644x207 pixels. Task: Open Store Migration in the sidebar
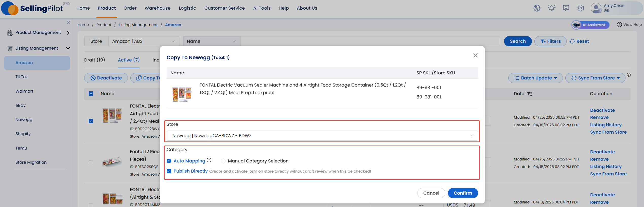31,162
